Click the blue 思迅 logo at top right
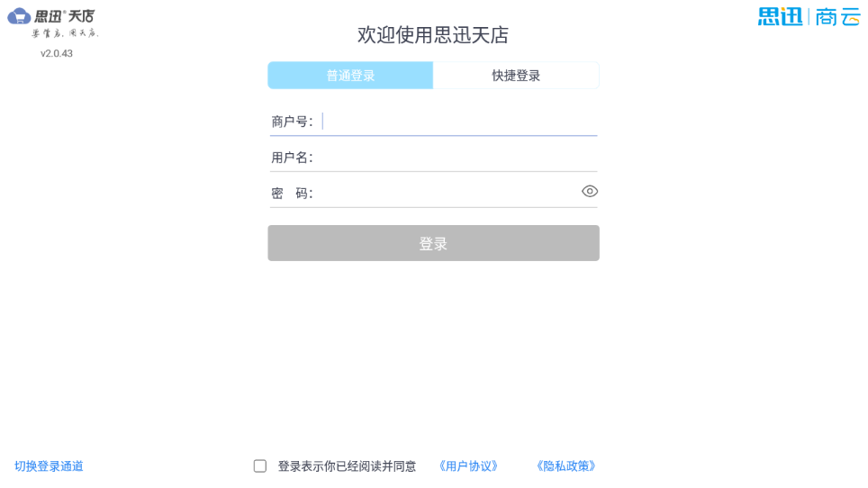This screenshot has height=488, width=868. point(780,16)
